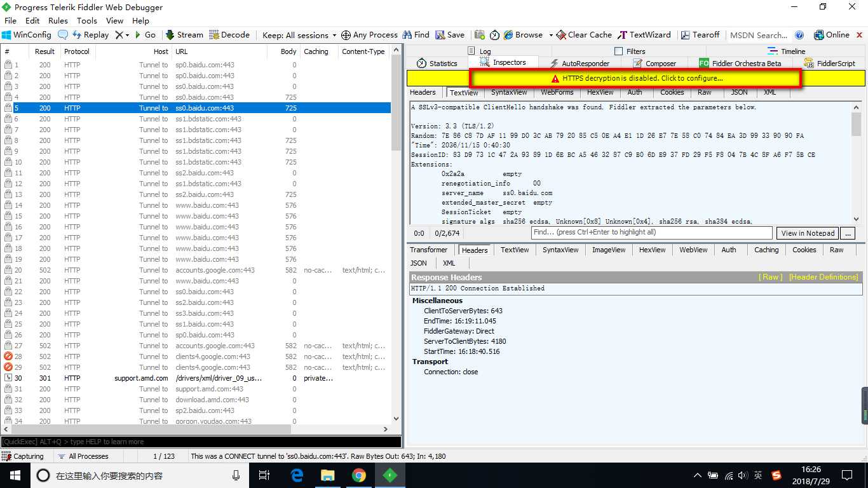Select the Any Process target picker

click(x=369, y=35)
